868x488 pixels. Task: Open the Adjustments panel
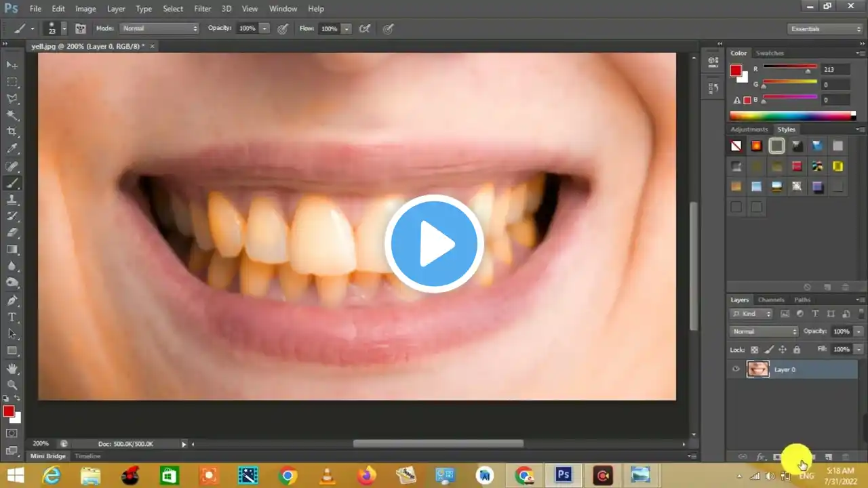[749, 129]
